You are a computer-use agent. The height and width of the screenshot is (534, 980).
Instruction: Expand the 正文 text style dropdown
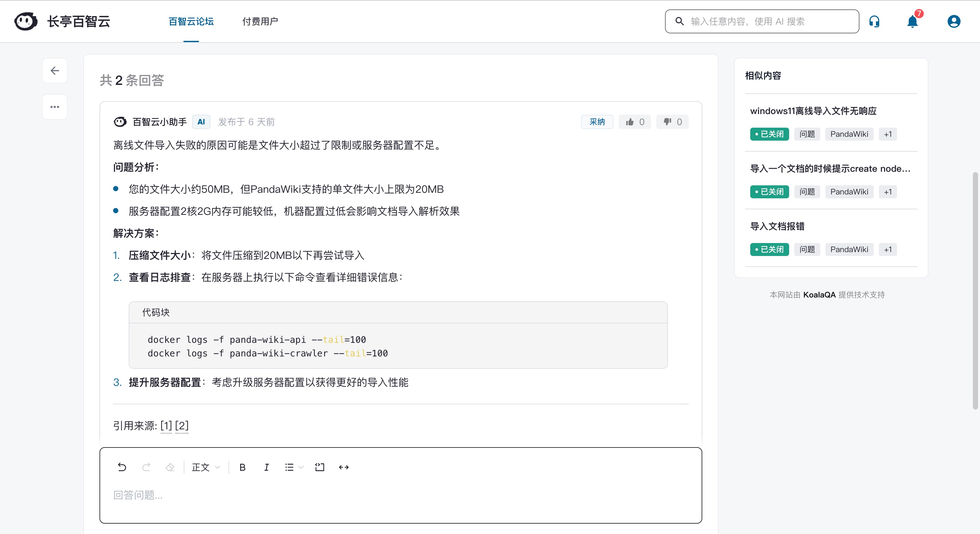(205, 467)
